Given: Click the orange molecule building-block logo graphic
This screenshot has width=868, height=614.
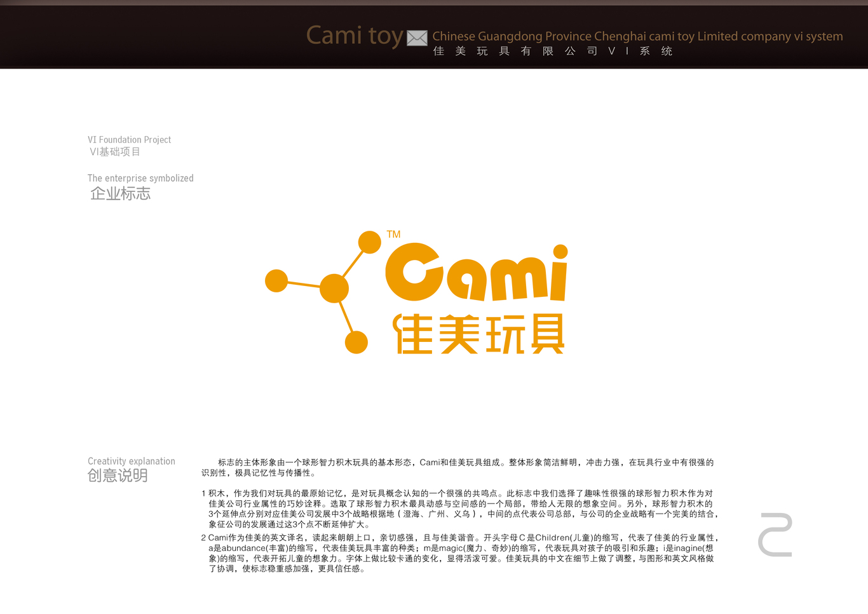Looking at the screenshot, I should (323, 292).
